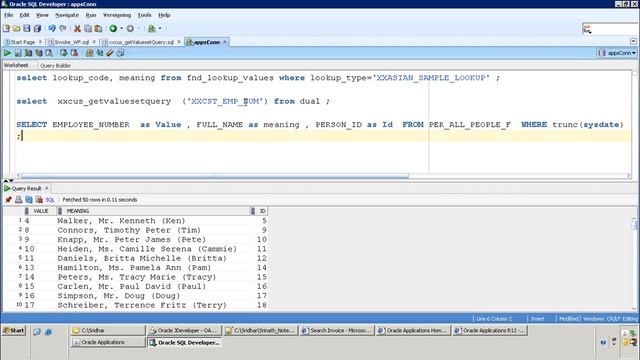Open the Edit menu
640x360 pixels.
coord(24,15)
